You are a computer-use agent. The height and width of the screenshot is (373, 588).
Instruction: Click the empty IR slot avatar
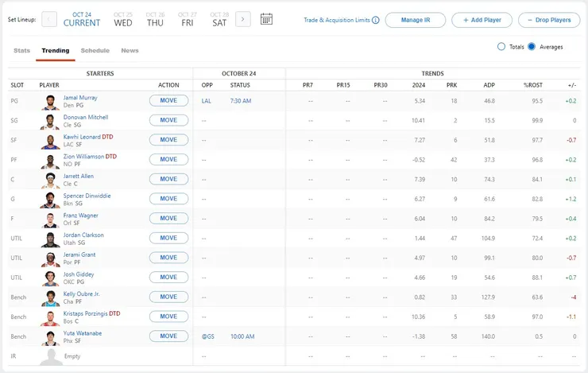click(51, 356)
